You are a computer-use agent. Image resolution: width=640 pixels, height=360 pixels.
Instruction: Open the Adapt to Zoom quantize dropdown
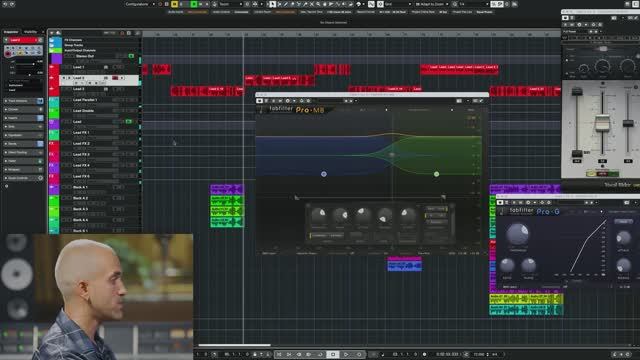431,4
